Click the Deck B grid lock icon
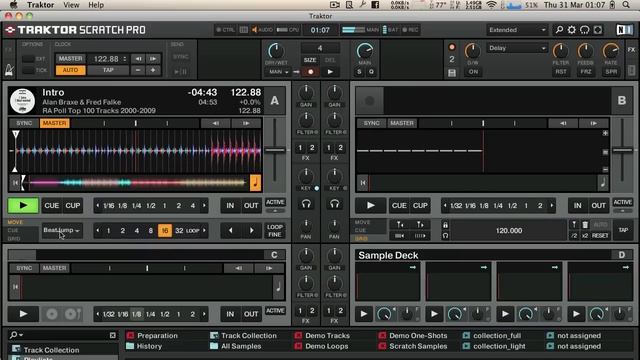Viewport: 640px width, 360px height. [445, 225]
